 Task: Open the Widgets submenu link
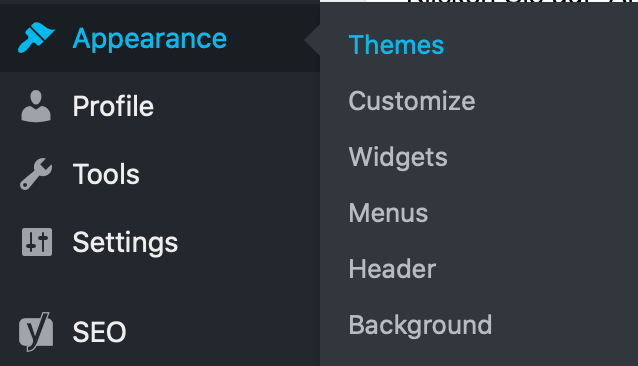point(398,157)
